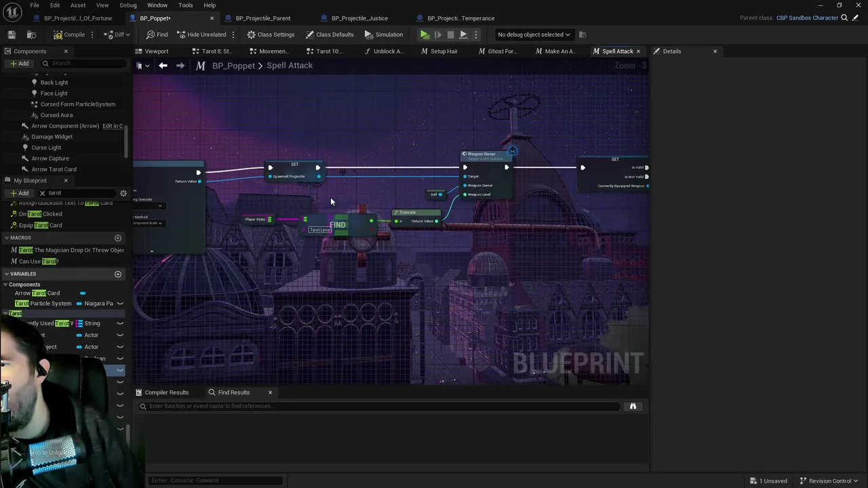The height and width of the screenshot is (488, 868).
Task: Open the Setup Hair graph tab
Action: click(439, 52)
